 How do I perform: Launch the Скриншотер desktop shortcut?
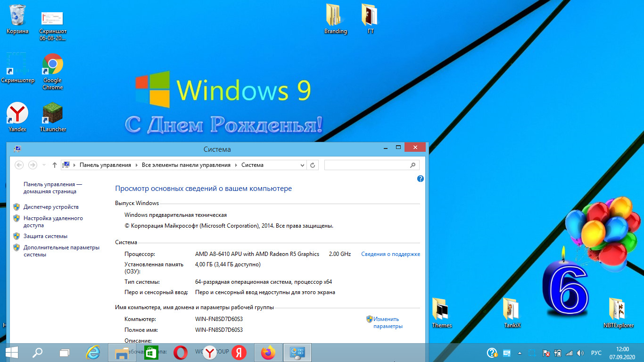tap(17, 68)
